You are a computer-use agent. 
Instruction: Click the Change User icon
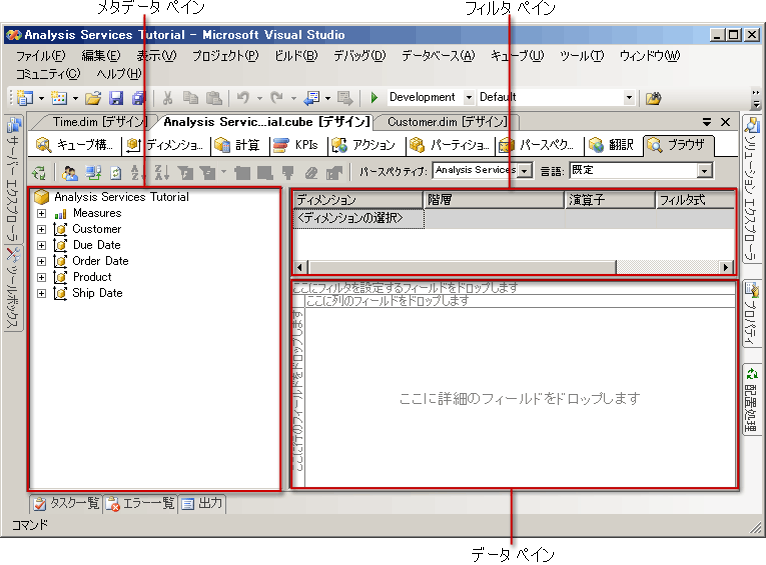pos(69,172)
